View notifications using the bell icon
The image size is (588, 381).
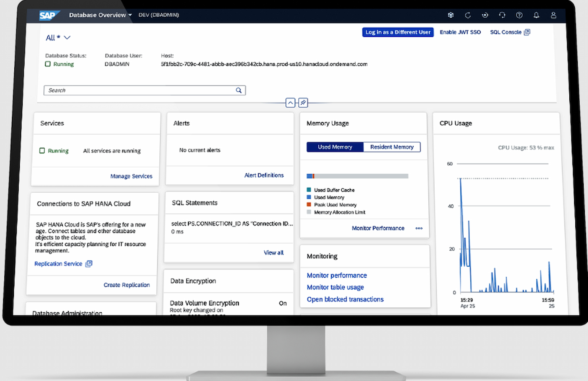(536, 15)
